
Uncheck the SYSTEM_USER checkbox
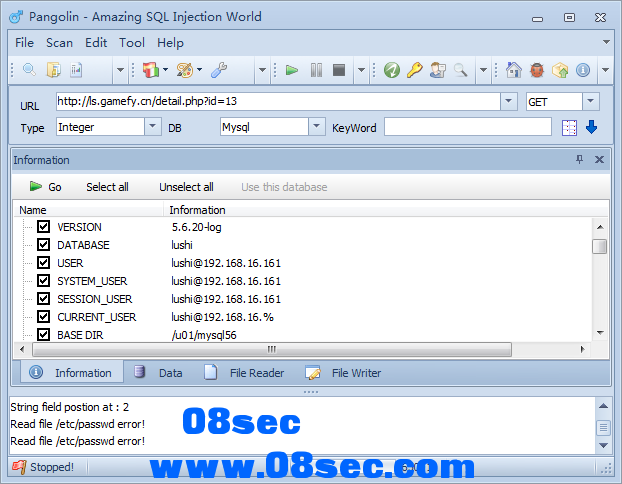point(43,280)
